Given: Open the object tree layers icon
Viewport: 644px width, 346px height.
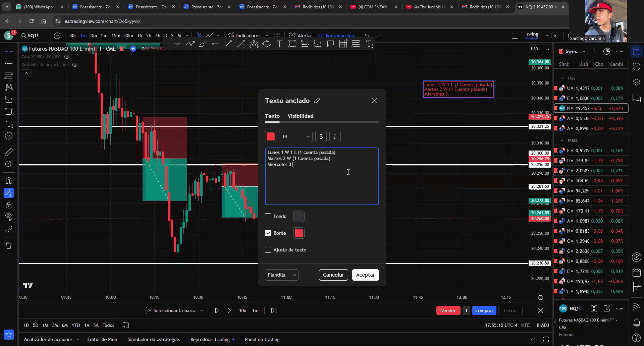Looking at the screenshot, I should click(636, 82).
